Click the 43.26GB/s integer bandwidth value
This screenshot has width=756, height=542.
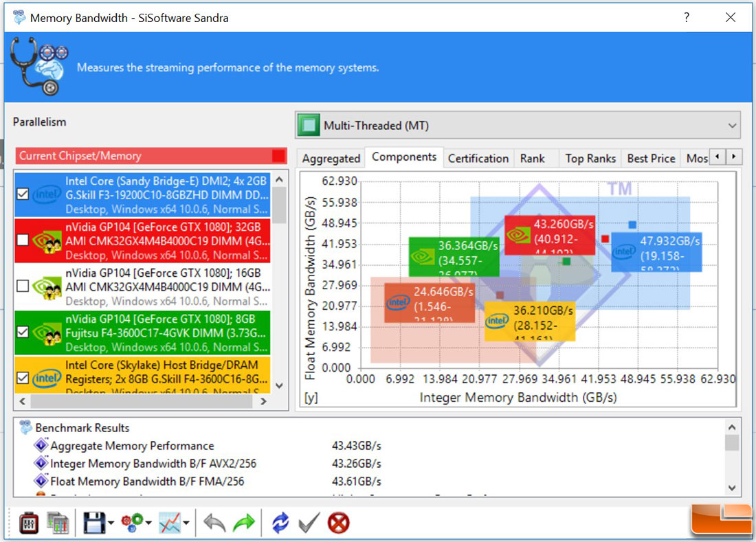356,464
